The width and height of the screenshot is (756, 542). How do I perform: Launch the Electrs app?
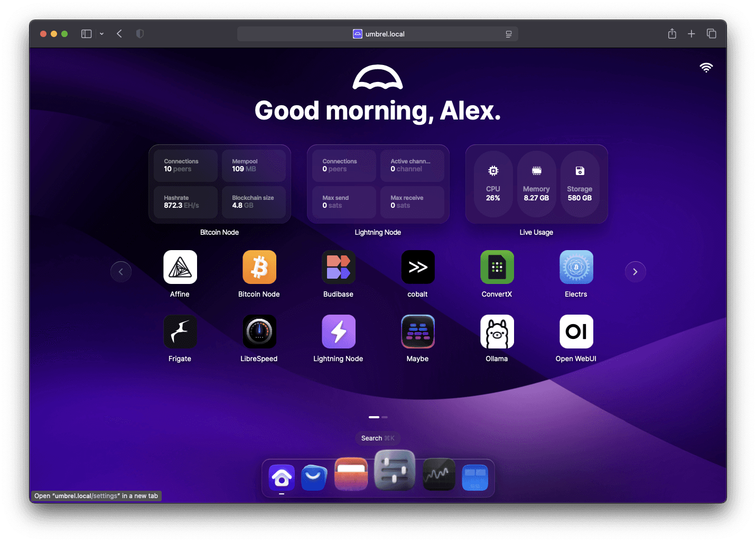point(576,267)
